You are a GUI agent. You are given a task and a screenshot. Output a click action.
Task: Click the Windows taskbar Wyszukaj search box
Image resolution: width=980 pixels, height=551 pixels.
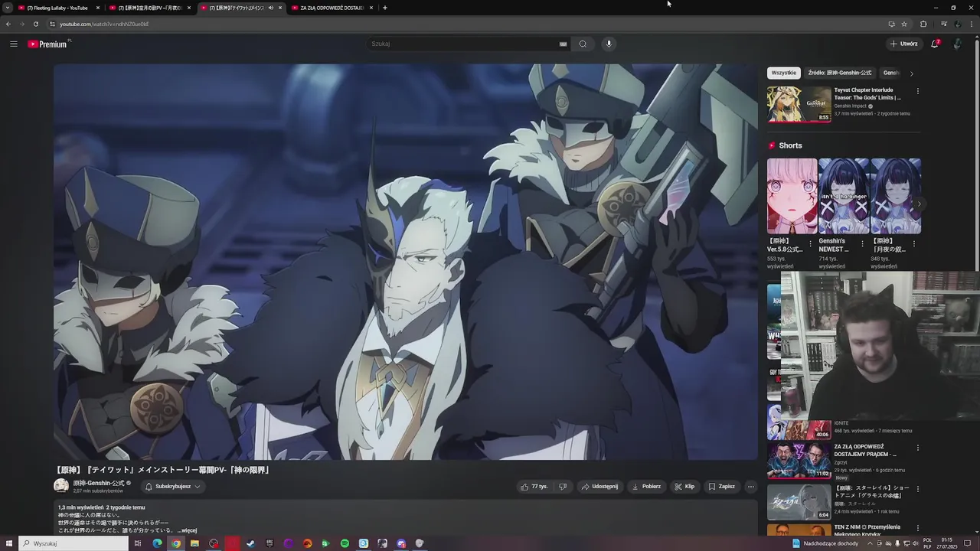point(72,543)
